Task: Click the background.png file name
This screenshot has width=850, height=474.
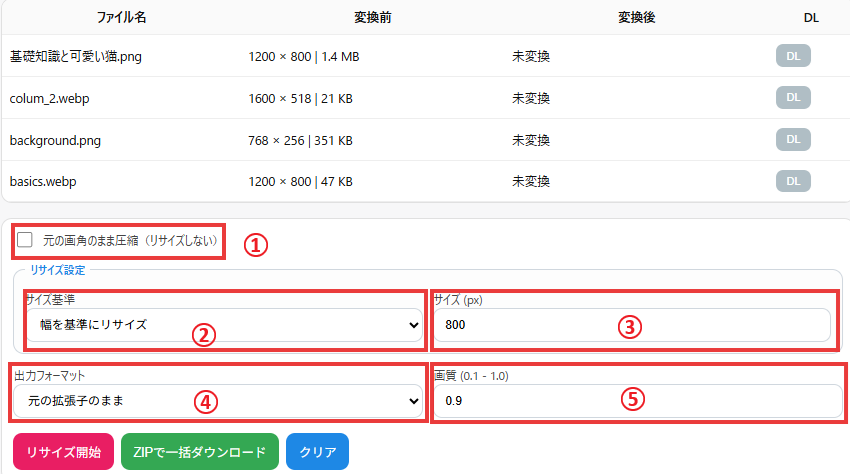Action: [x=55, y=141]
